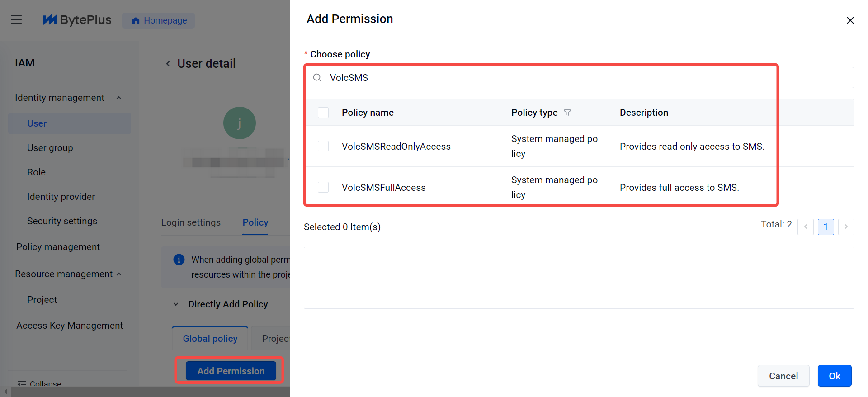
Task: Open Role in sidebar
Action: tap(36, 172)
